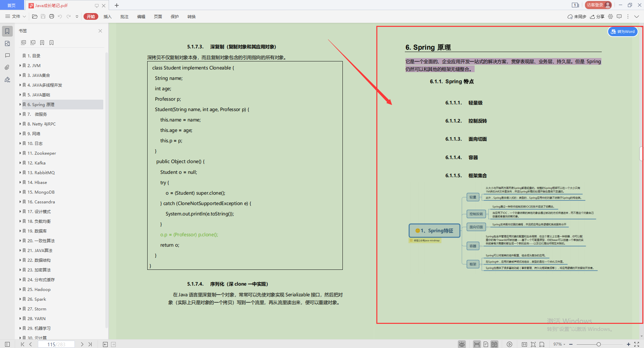The image size is (644, 348).
Task: Click the previous view back arrow
Action: [x=105, y=344]
